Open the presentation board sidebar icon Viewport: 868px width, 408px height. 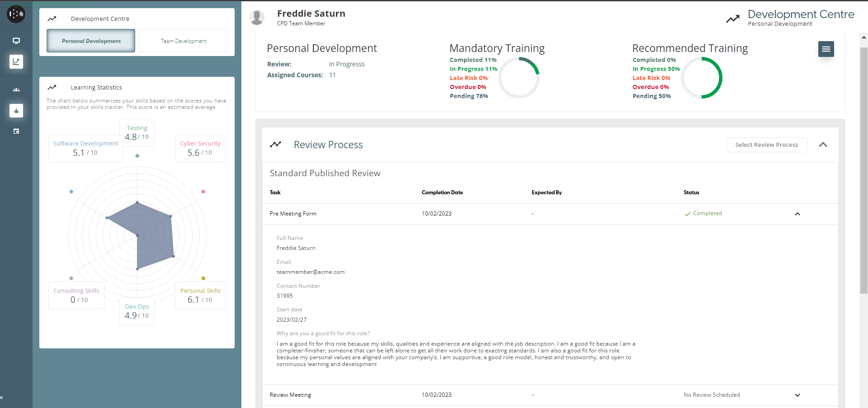(x=16, y=41)
